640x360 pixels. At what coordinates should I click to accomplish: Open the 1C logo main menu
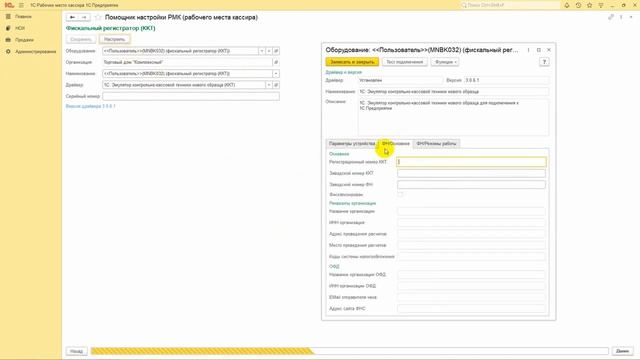point(9,5)
